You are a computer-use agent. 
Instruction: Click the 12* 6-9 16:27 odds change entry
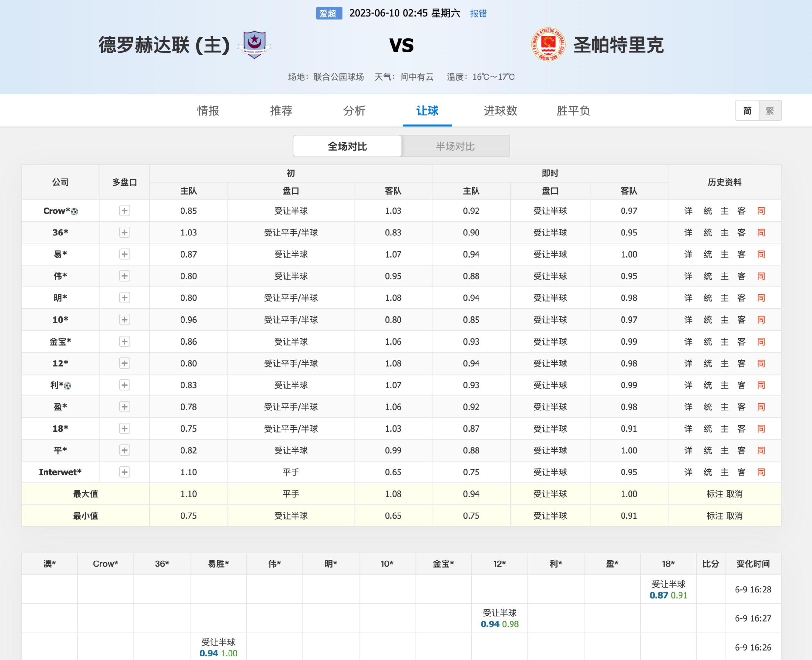click(x=499, y=618)
